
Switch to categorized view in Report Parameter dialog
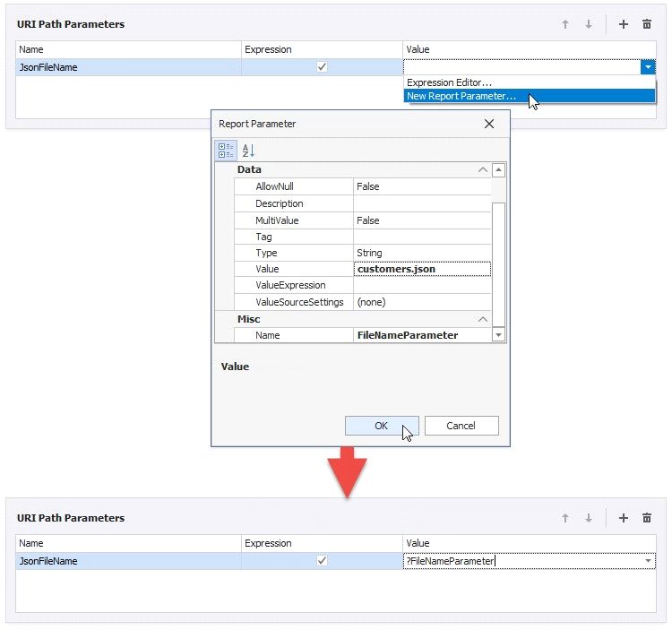pos(225,151)
